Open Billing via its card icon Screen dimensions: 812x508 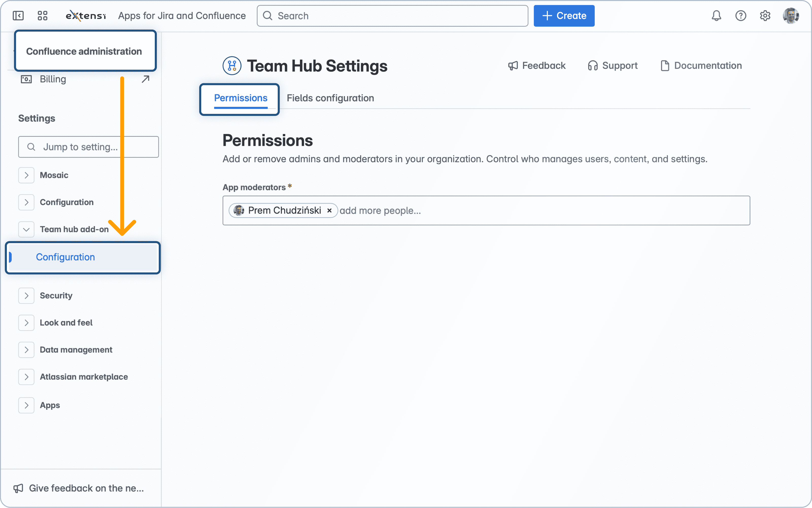(x=26, y=79)
